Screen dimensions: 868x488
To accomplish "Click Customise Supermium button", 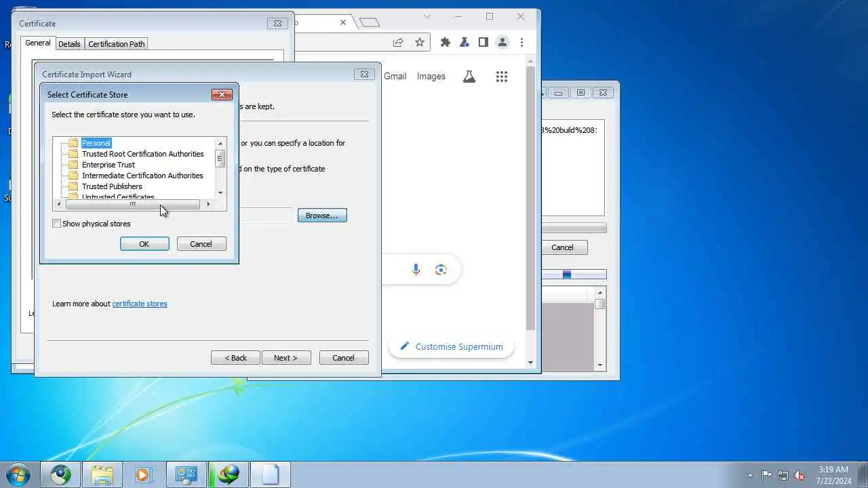I will pos(451,346).
